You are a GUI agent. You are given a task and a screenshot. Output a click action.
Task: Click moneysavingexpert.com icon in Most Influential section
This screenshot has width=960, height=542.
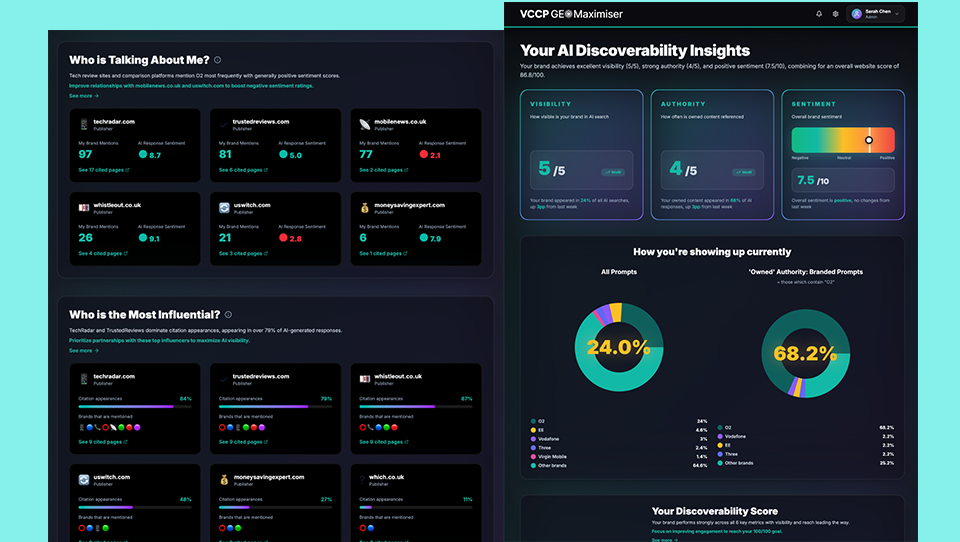tap(224, 480)
